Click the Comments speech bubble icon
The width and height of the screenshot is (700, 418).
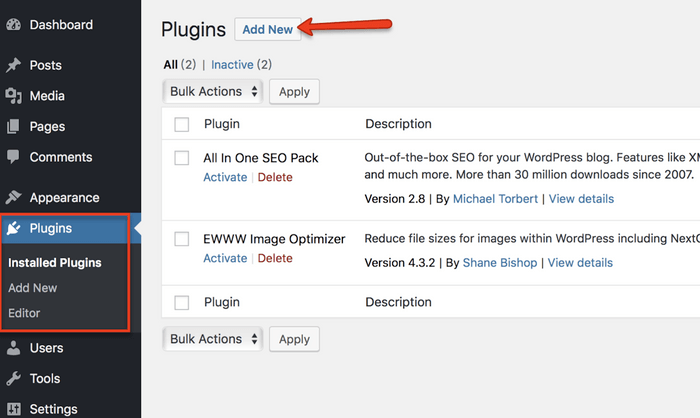[x=13, y=157]
